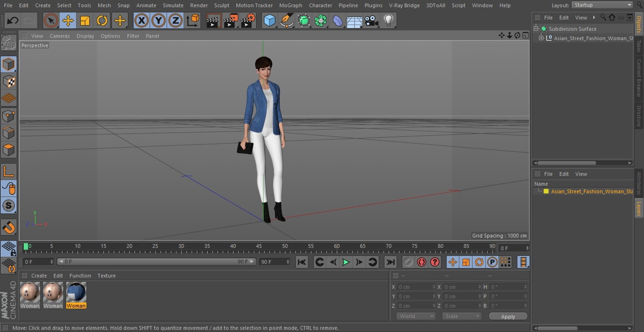
Task: Activate the Move tool in top toolbar
Action: (68, 21)
